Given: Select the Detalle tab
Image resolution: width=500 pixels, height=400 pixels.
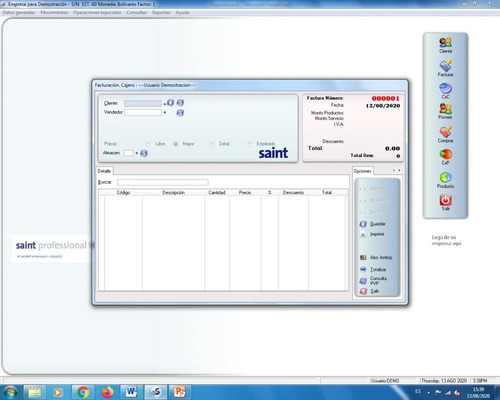Looking at the screenshot, I should tap(104, 171).
